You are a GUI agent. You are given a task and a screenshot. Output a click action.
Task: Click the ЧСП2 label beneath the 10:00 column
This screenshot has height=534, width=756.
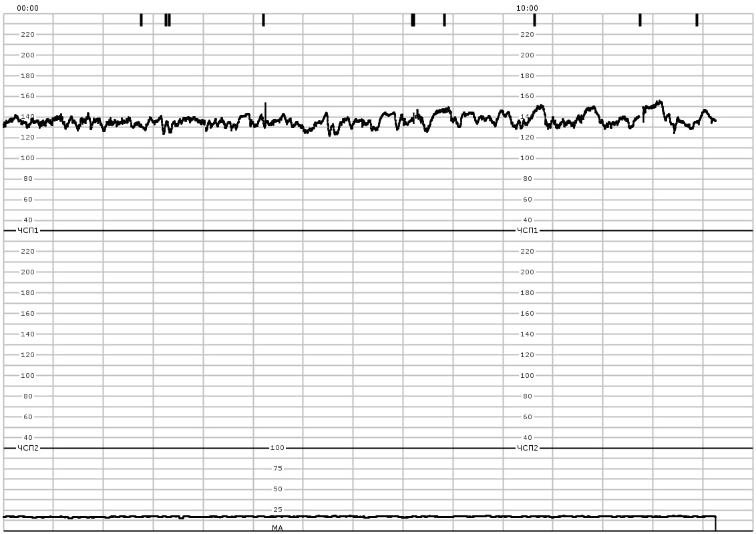528,448
